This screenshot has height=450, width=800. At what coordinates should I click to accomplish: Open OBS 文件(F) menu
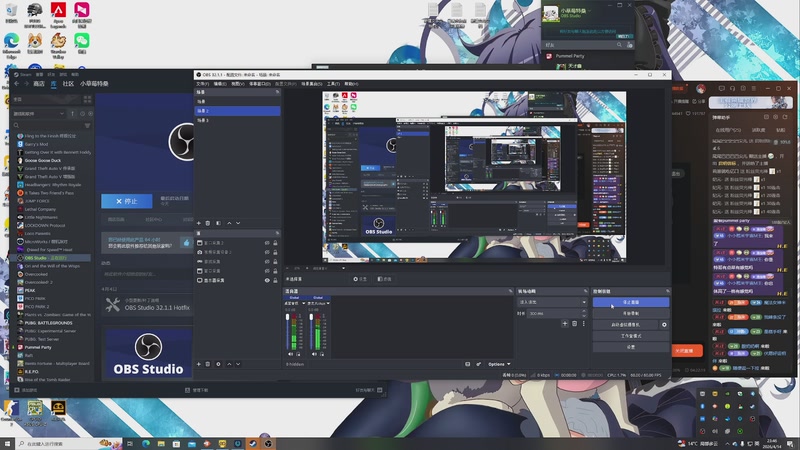(203, 84)
